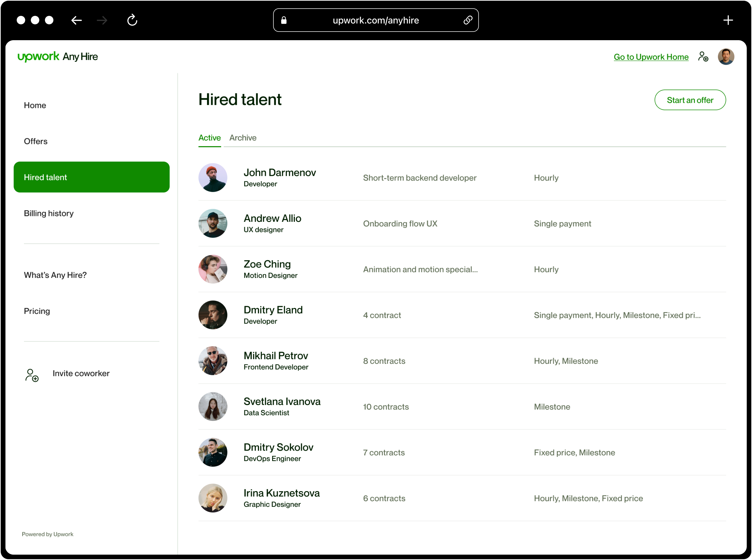This screenshot has width=752, height=560.
Task: Click Dmitry Sokolov's name
Action: 279,447
